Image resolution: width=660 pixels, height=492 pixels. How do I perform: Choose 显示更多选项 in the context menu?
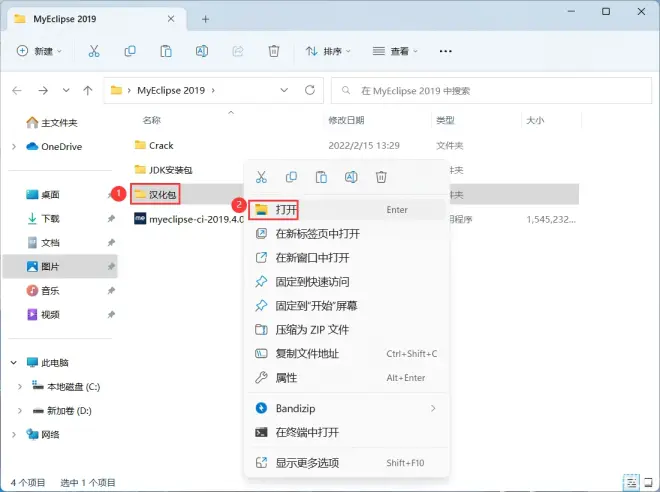pyautogui.click(x=346, y=463)
